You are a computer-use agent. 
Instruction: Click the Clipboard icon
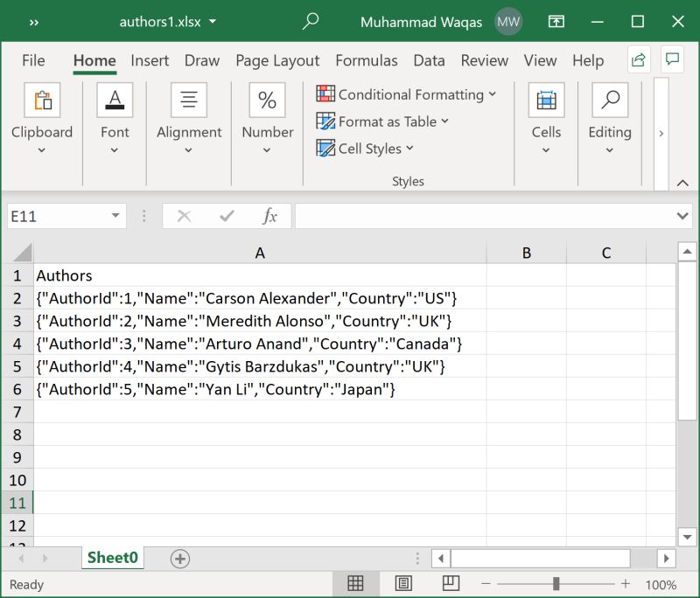coord(42,99)
